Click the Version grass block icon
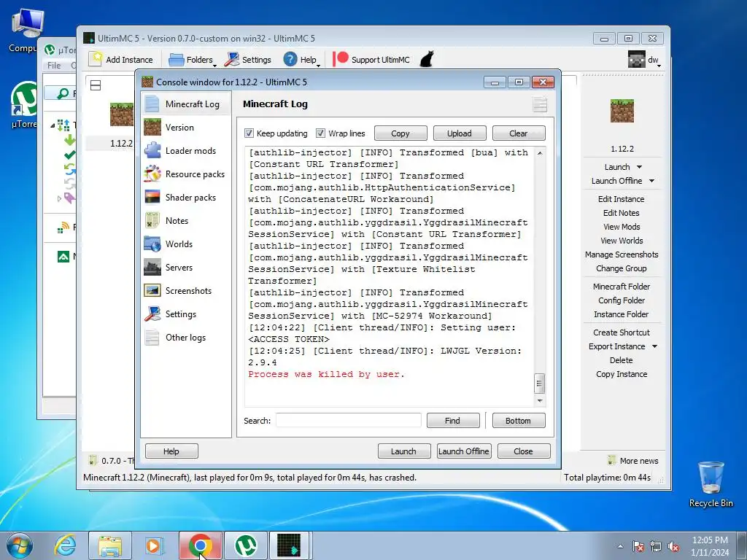This screenshot has width=747, height=560. pos(152,127)
